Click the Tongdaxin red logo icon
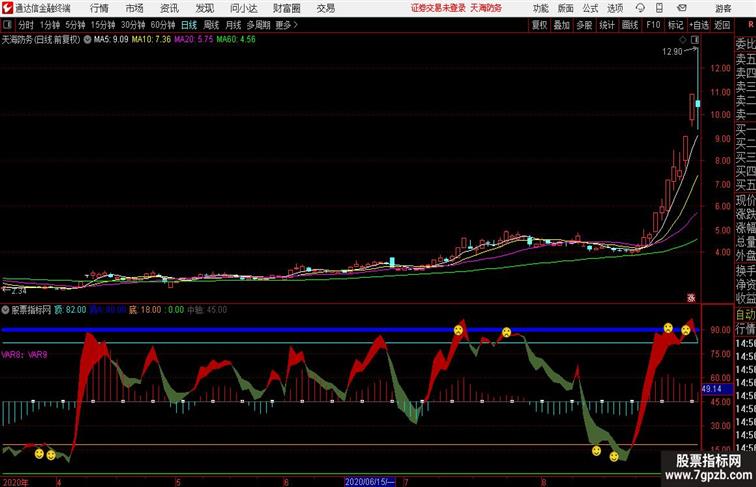756x487 pixels. coord(7,8)
